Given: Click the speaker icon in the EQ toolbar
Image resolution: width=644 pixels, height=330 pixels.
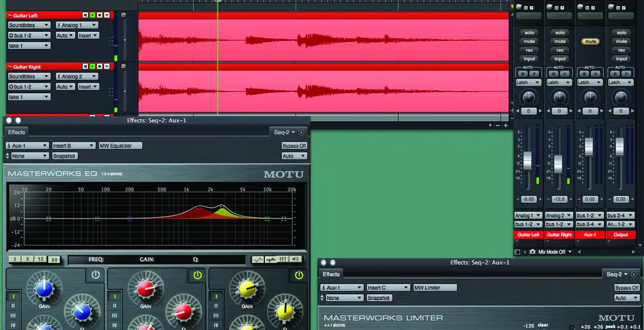Looking at the screenshot, I should click(296, 259).
